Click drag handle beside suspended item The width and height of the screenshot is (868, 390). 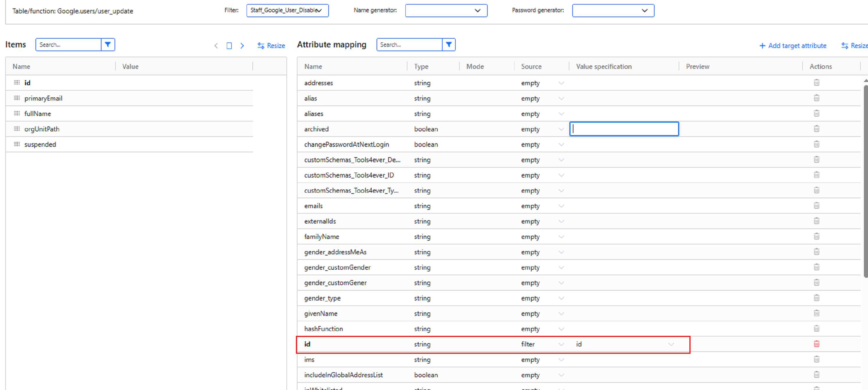[x=17, y=144]
